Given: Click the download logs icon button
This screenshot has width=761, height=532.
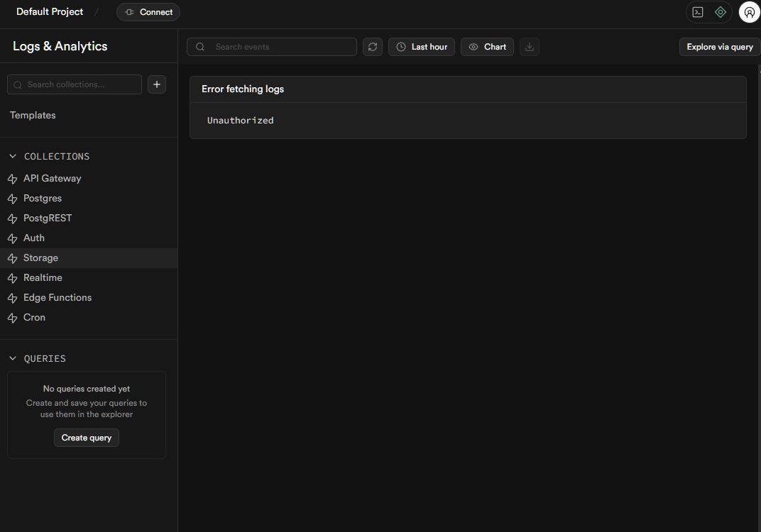Looking at the screenshot, I should 530,47.
